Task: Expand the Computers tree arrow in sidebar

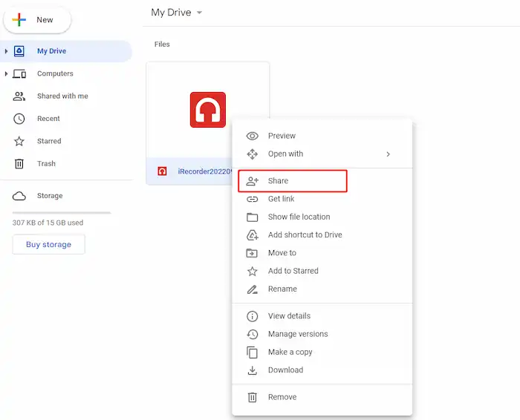Action: click(x=6, y=73)
